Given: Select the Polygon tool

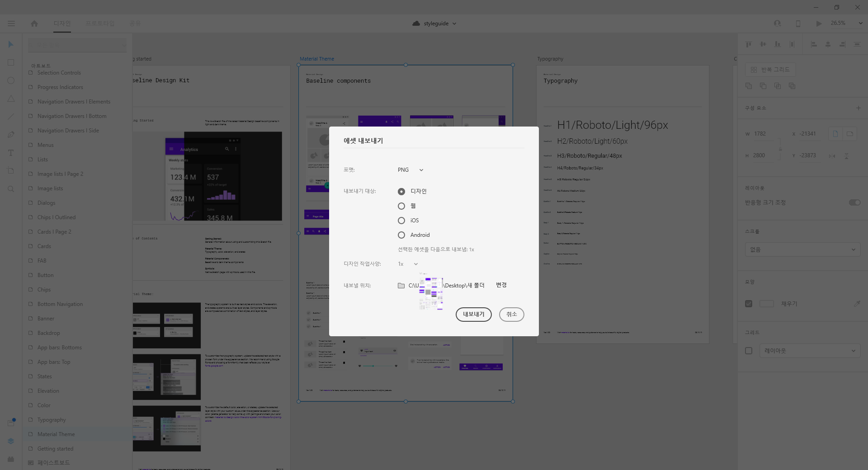Looking at the screenshot, I should pyautogui.click(x=11, y=99).
